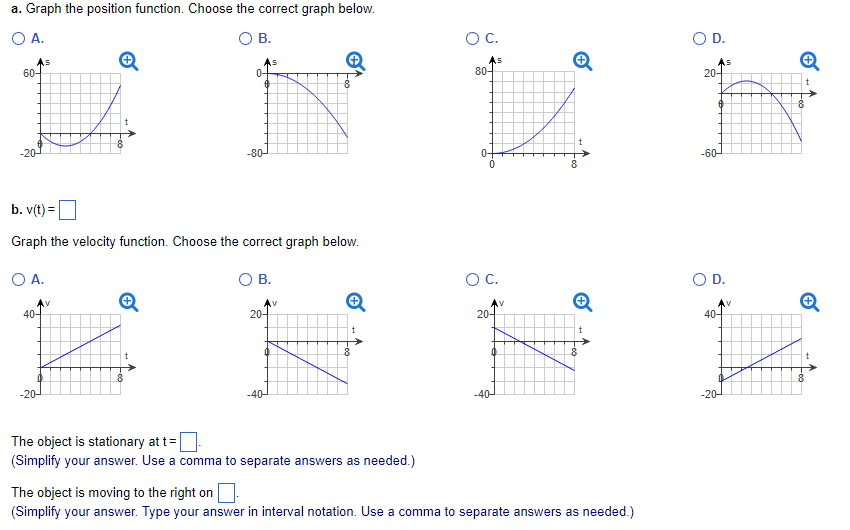Select option D for velocity graph
850x530 pixels.
pos(700,278)
